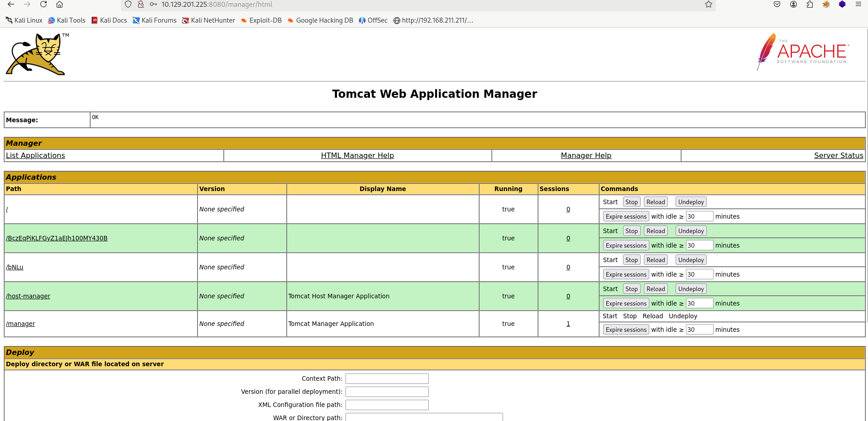Click the sessions count 1 for /manager

click(568, 324)
